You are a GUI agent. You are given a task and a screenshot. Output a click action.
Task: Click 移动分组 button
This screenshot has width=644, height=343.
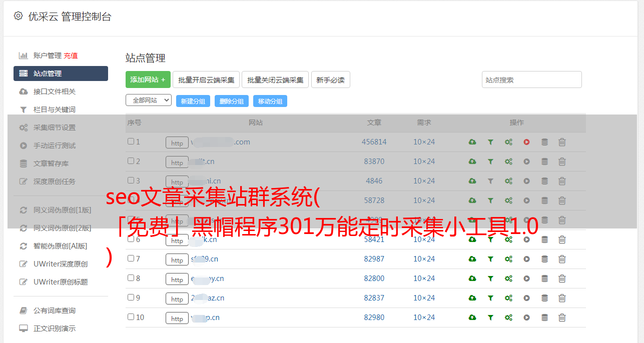(270, 101)
